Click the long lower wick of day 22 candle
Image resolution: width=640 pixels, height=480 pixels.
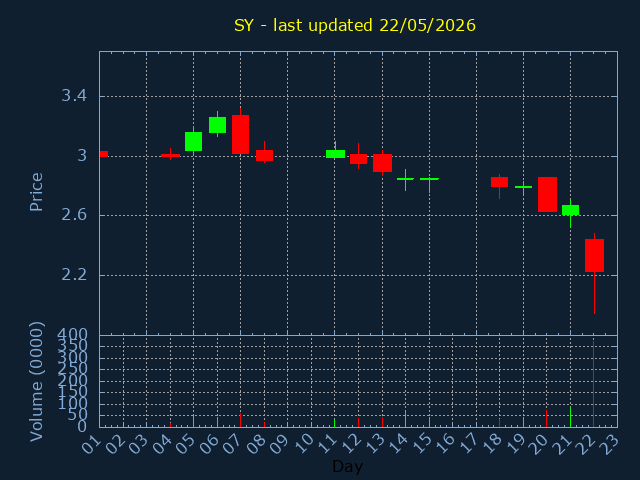[594, 293]
